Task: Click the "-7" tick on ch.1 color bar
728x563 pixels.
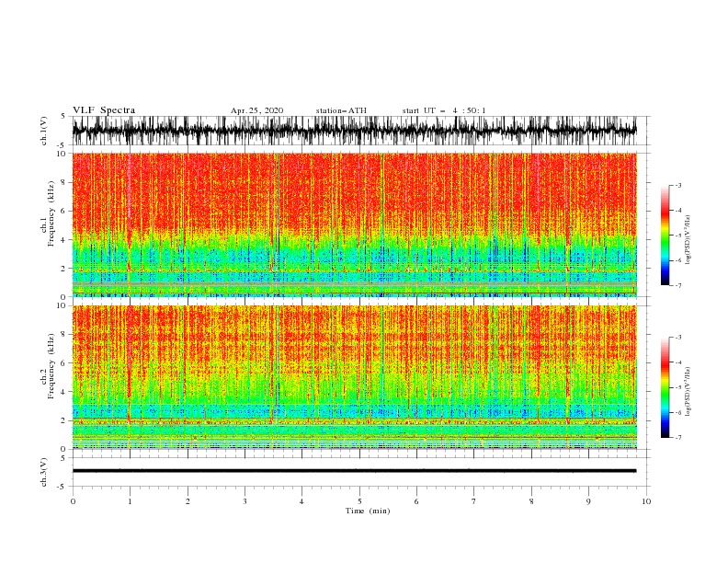Action: click(677, 285)
